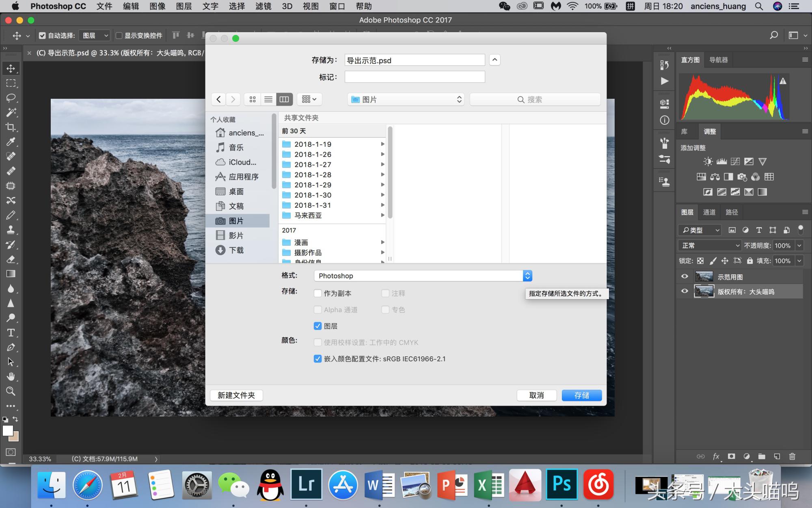Click the 存储 button
Viewport: 812px width, 508px height.
(x=581, y=395)
